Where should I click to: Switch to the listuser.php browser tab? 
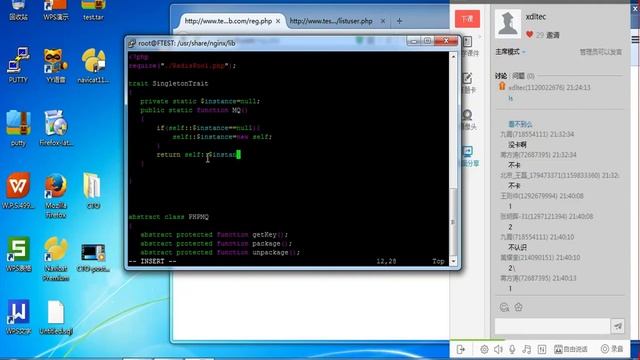331,21
